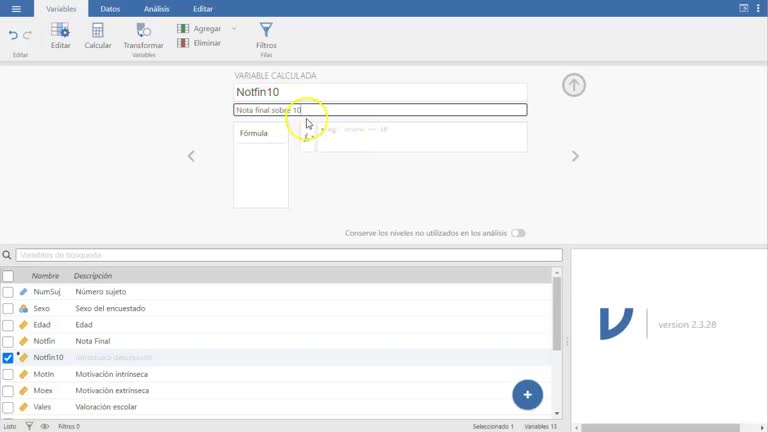Switch to the Análisis tab
The height and width of the screenshot is (432, 768).
point(156,9)
